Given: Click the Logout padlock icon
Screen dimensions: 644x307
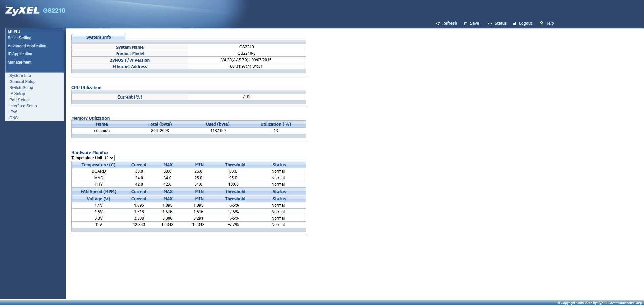Looking at the screenshot, I should pyautogui.click(x=515, y=24).
